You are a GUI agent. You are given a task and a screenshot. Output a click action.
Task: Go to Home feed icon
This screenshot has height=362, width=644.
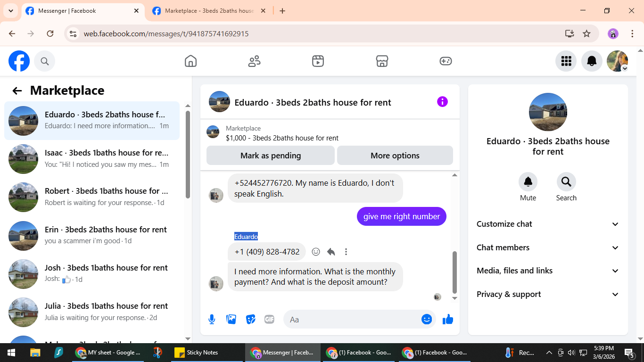point(190,61)
